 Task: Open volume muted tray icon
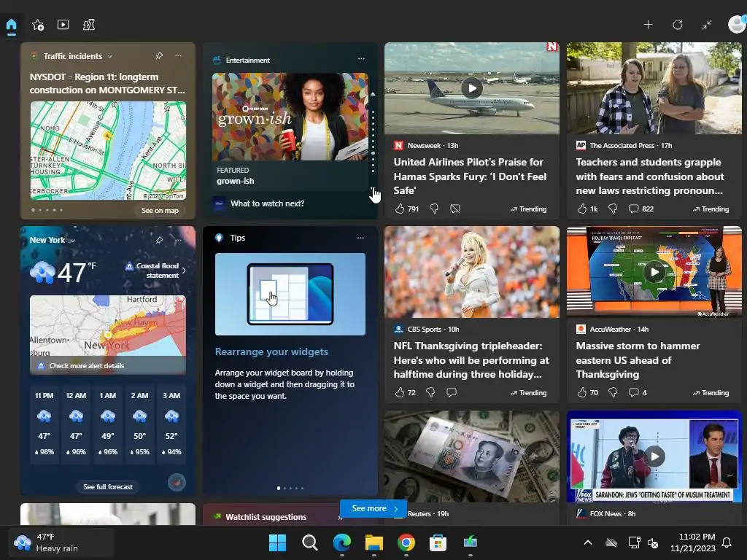pyautogui.click(x=653, y=542)
